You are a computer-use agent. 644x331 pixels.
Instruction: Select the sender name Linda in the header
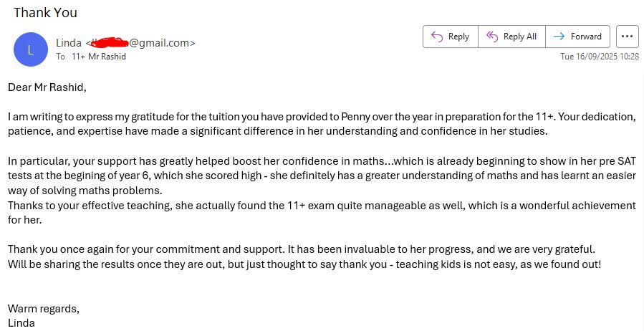(69, 43)
